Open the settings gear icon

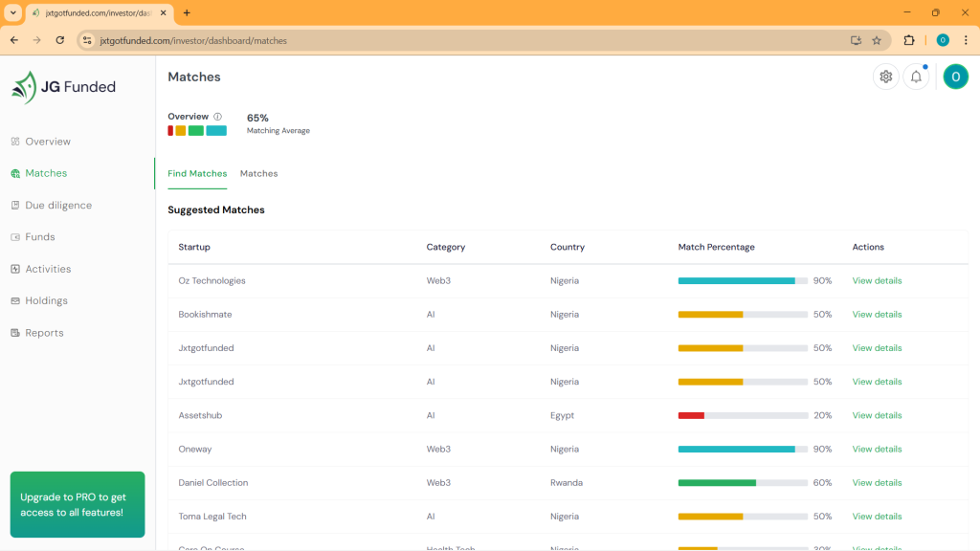coord(885,77)
